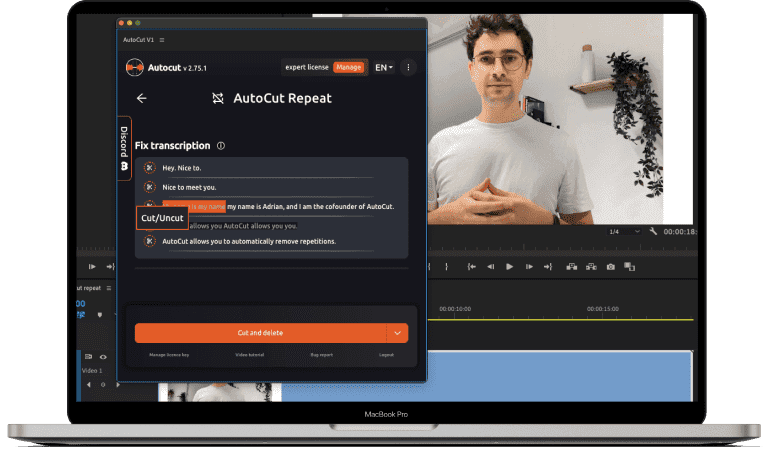Select the blue video clip in timeline
Image resolution: width=768 pixels, height=449 pixels.
487,376
